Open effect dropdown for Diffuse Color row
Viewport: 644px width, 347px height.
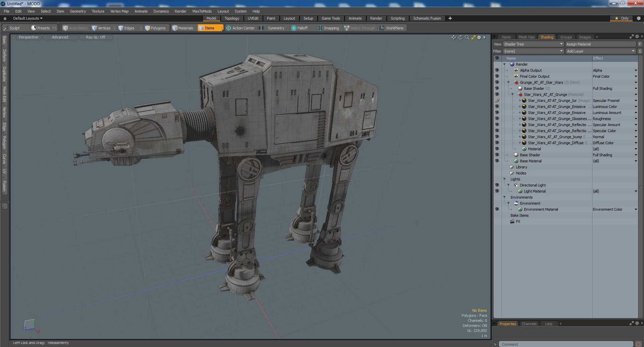click(636, 143)
